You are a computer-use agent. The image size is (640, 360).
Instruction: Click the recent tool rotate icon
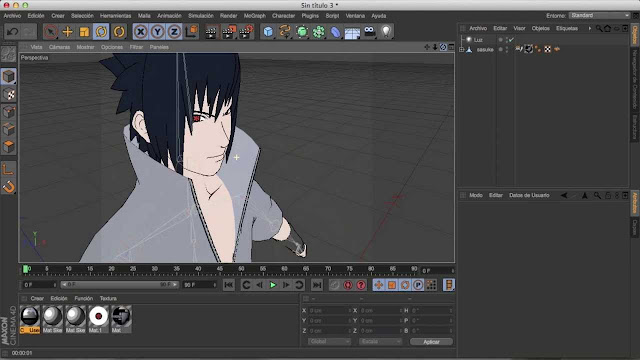click(119, 31)
